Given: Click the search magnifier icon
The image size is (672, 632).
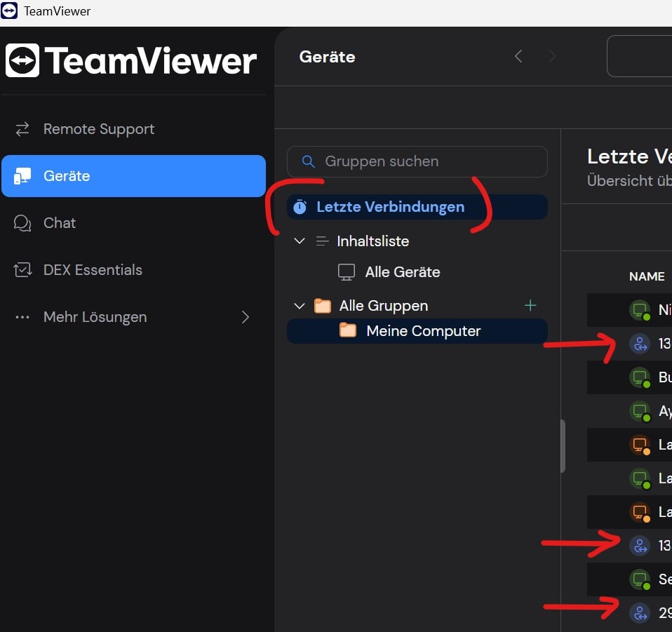Looking at the screenshot, I should [x=308, y=161].
